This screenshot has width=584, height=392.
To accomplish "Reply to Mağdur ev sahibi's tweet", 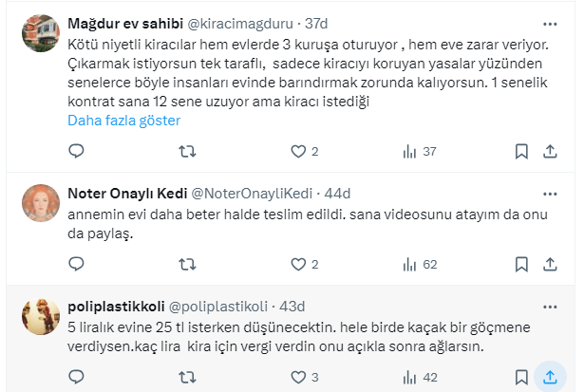I will tap(75, 151).
